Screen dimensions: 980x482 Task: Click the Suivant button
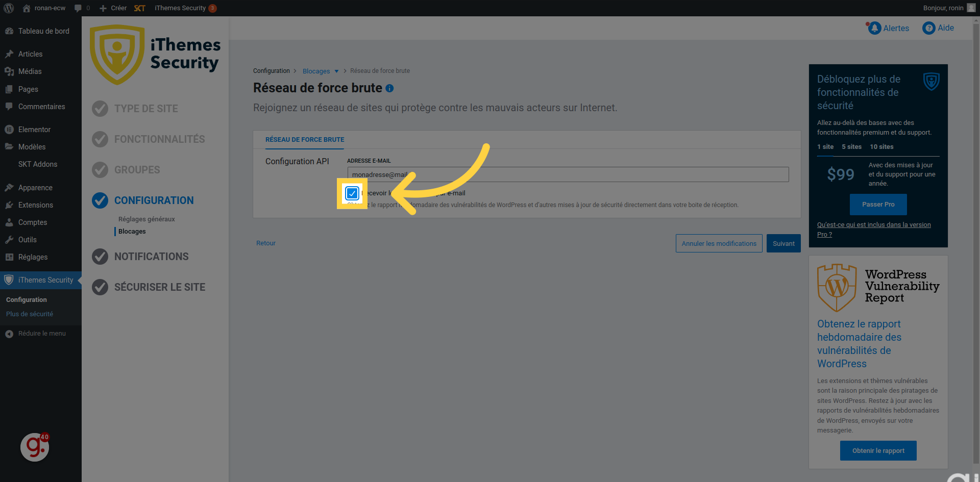pos(783,243)
